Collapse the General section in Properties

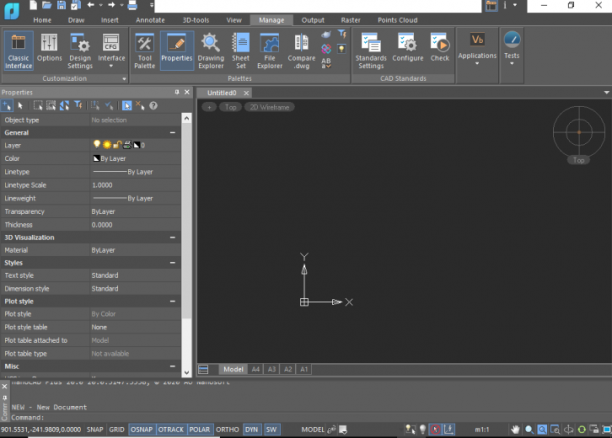(173, 133)
